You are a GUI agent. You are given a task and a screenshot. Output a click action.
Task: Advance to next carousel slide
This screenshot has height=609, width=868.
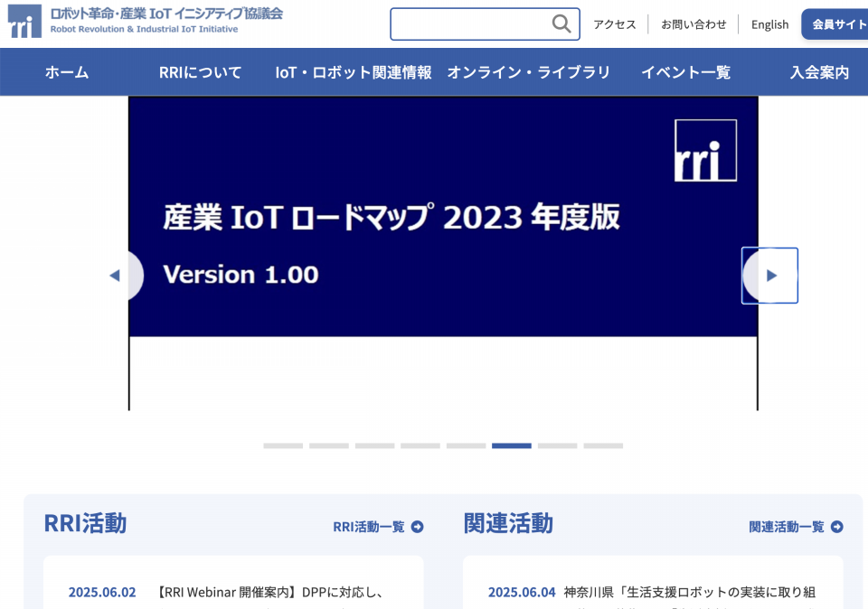coord(770,276)
